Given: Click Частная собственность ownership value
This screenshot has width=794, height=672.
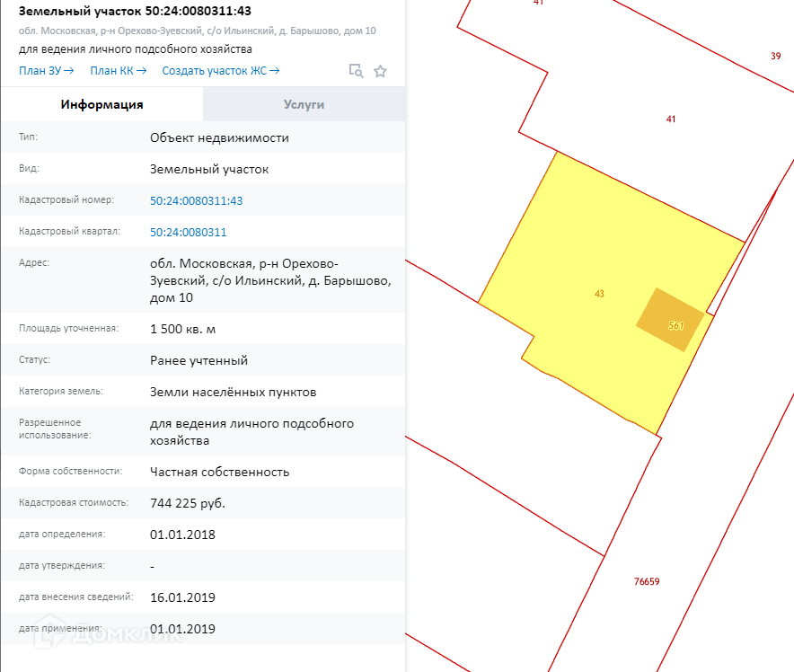Looking at the screenshot, I should pos(219,472).
